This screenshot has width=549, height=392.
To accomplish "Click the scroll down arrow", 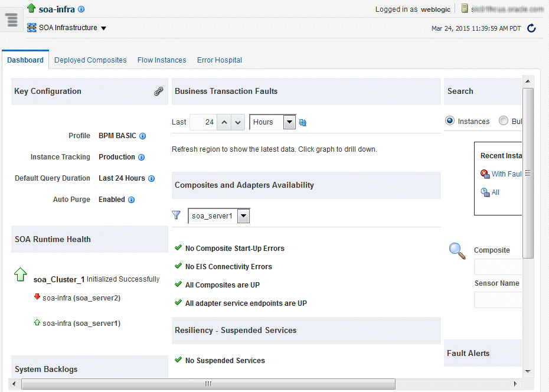I will click(x=528, y=371).
